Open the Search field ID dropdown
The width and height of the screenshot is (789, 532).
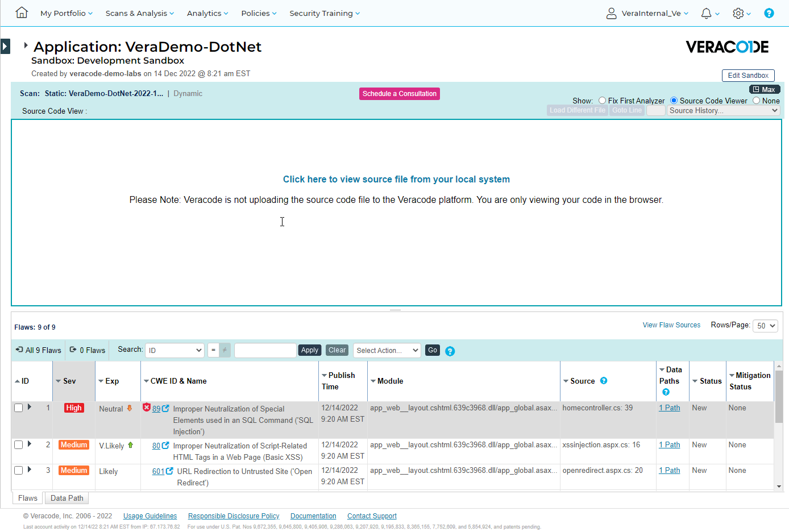(175, 350)
